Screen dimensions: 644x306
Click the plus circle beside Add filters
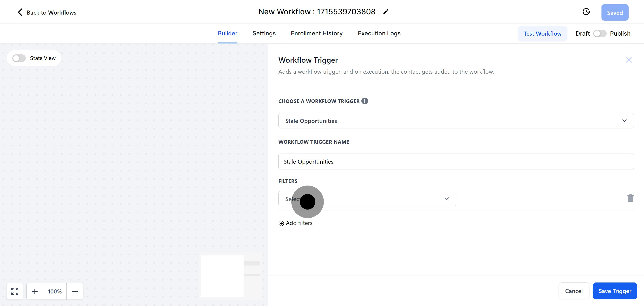[x=281, y=223]
